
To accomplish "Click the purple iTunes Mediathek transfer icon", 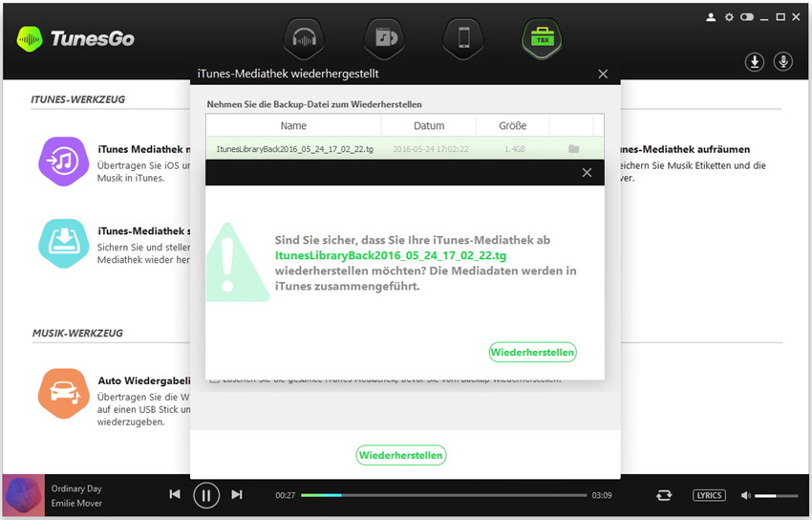I will (64, 162).
